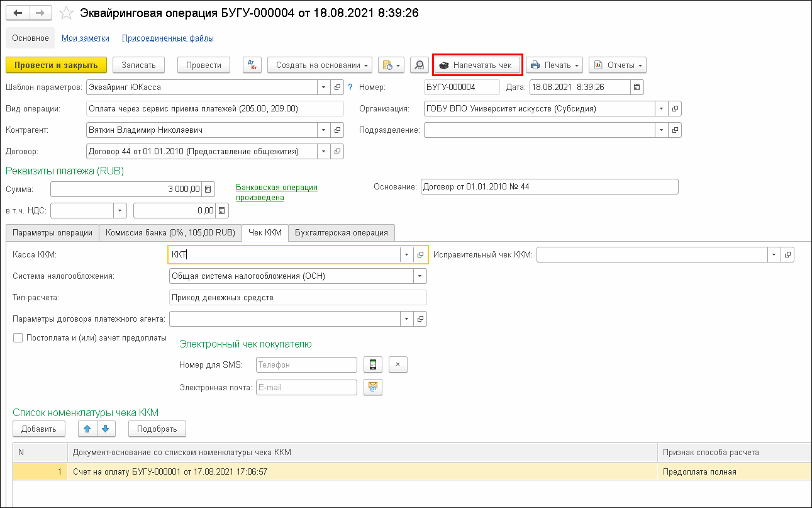Click the magnifier preview icon
812x508 pixels.
(x=419, y=65)
